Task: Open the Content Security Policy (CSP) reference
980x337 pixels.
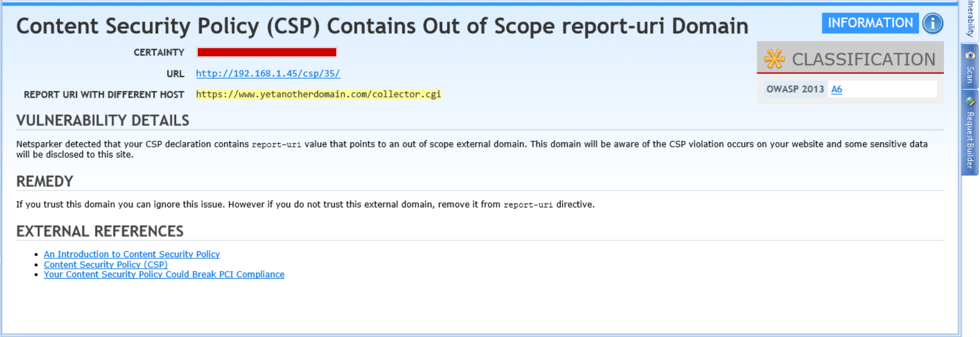Action: click(105, 264)
